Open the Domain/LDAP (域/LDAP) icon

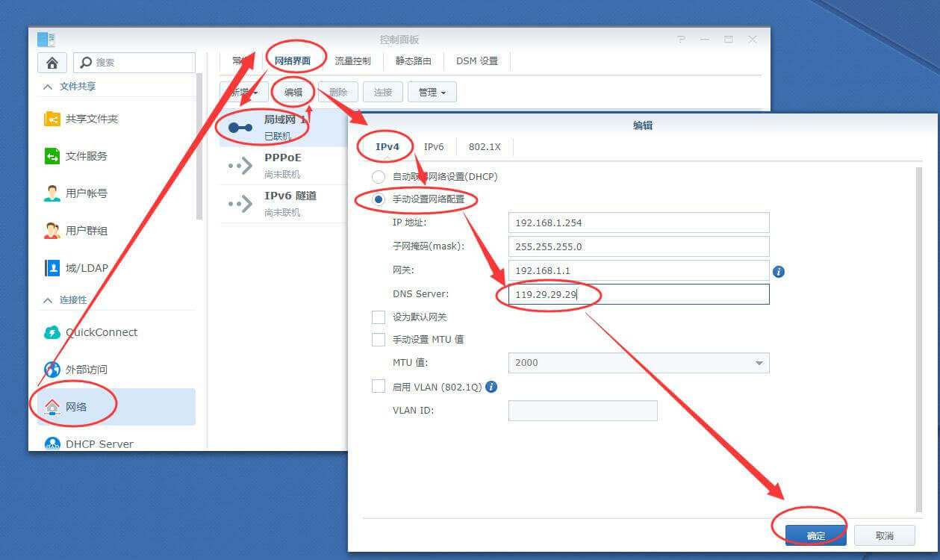click(x=52, y=268)
